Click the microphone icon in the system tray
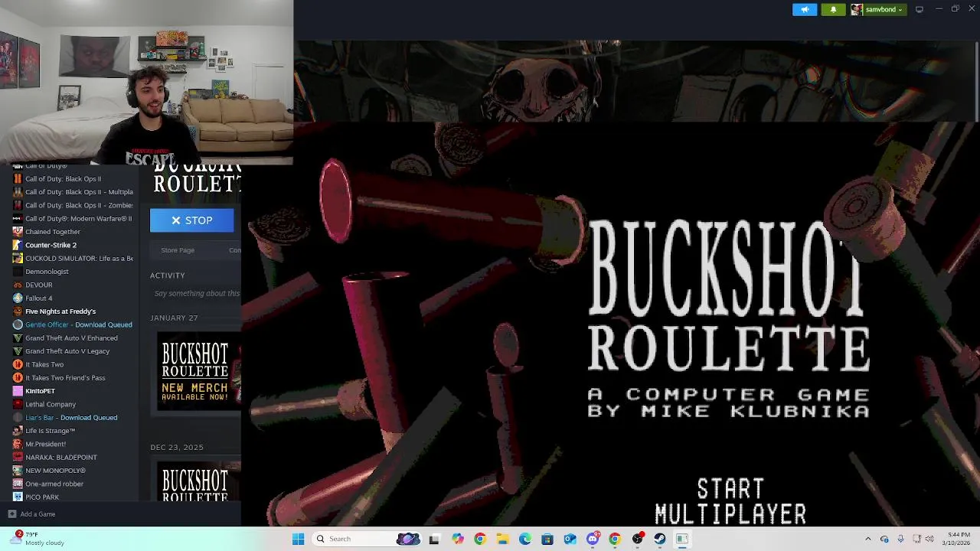 900,539
